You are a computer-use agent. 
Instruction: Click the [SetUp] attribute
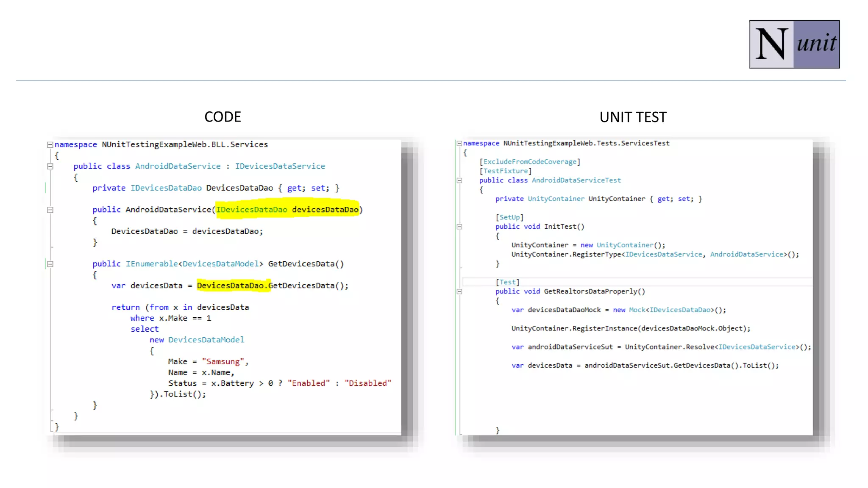click(509, 217)
